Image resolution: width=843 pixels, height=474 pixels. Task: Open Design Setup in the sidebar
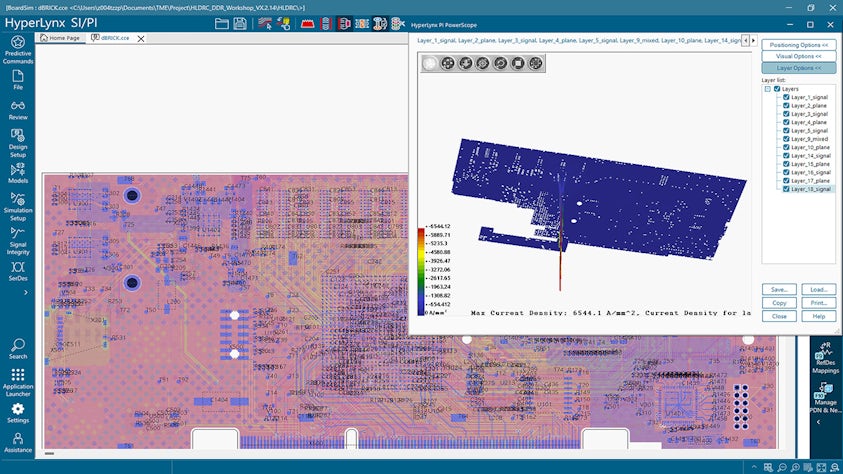click(x=18, y=142)
